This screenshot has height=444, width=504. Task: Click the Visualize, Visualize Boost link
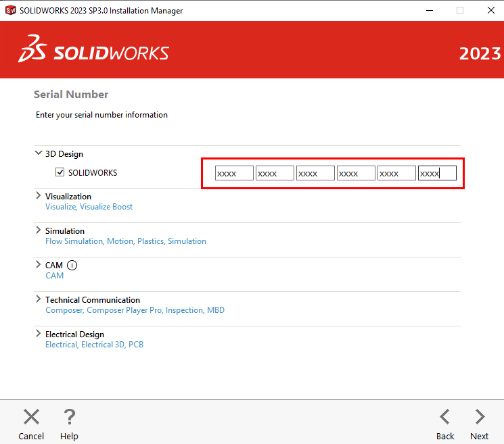(x=89, y=207)
